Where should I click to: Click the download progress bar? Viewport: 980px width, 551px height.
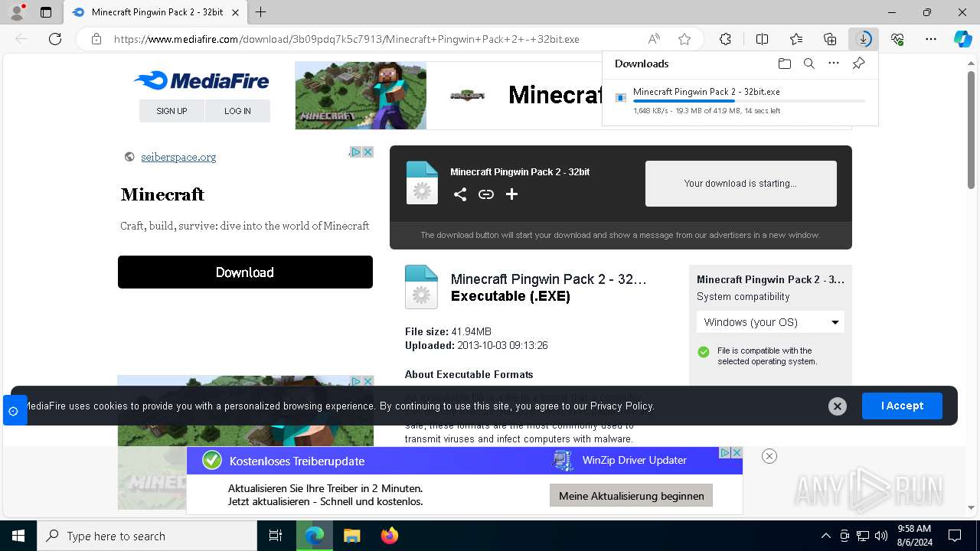pyautogui.click(x=750, y=101)
